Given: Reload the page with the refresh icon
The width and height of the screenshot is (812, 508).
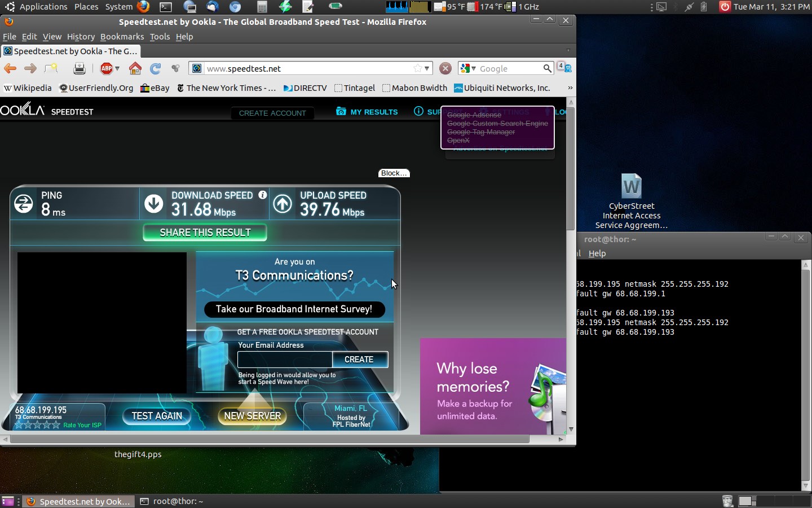Looking at the screenshot, I should (x=156, y=69).
